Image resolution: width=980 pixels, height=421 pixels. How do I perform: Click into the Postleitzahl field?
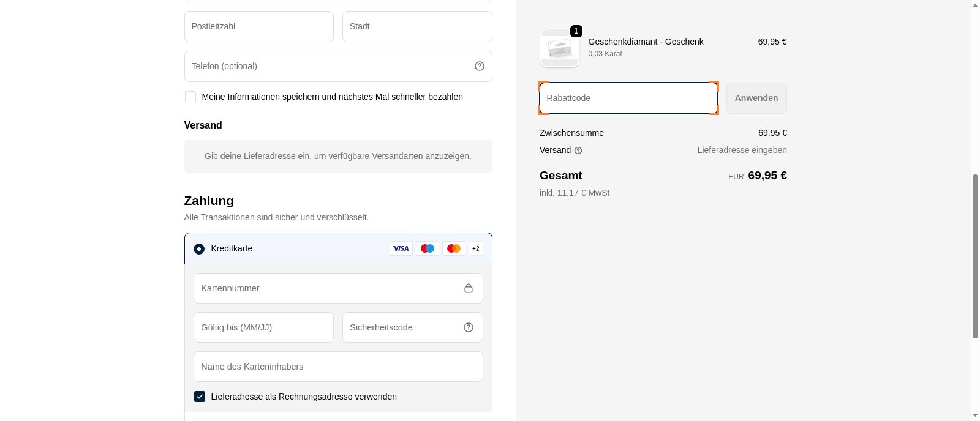(259, 26)
